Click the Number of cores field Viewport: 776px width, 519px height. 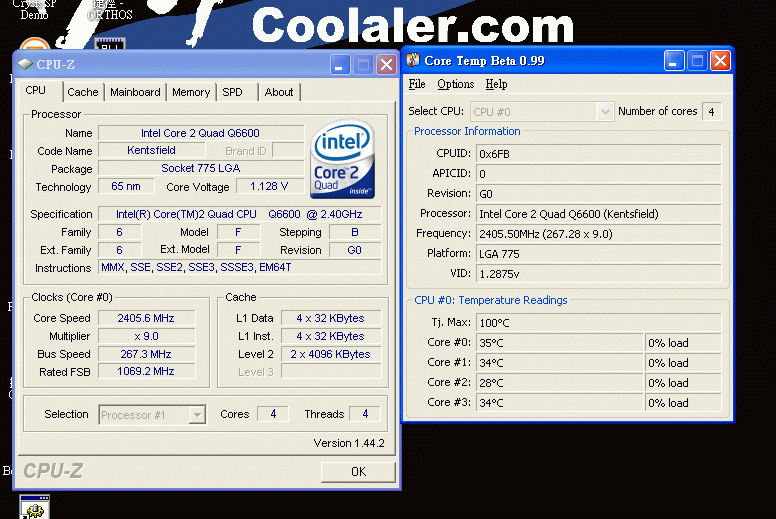click(711, 112)
